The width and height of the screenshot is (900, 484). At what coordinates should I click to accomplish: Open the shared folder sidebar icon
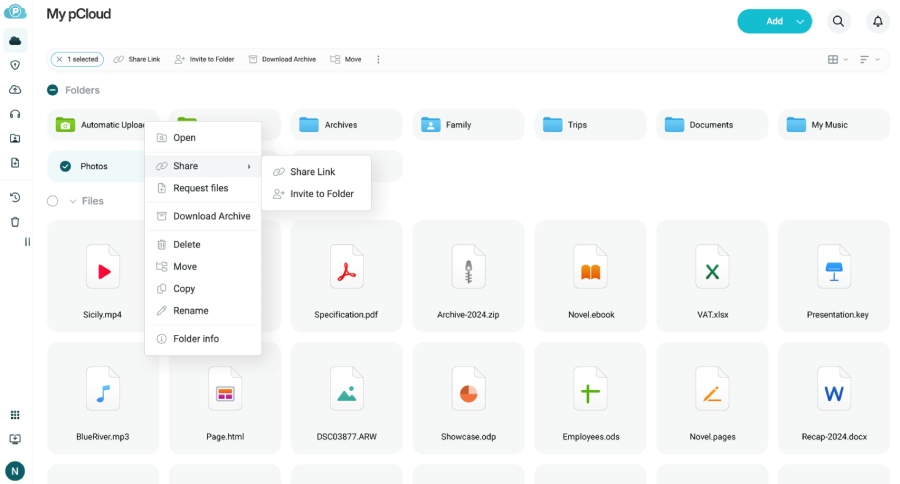pos(15,138)
